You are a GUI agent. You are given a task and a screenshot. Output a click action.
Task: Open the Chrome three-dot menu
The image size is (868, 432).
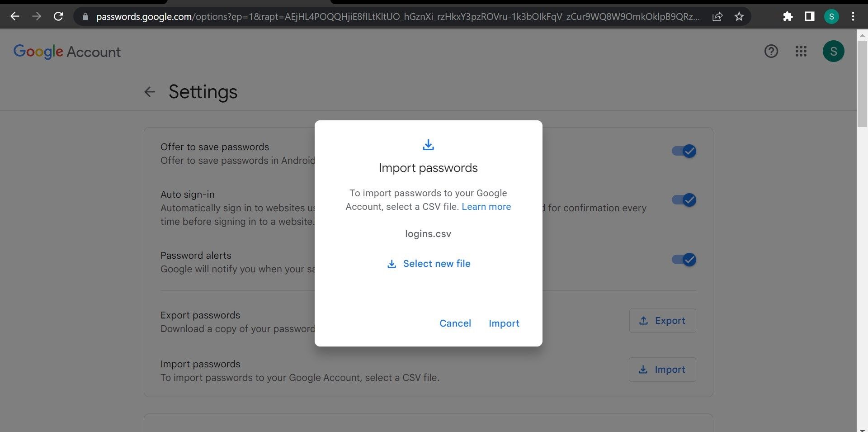click(x=853, y=16)
